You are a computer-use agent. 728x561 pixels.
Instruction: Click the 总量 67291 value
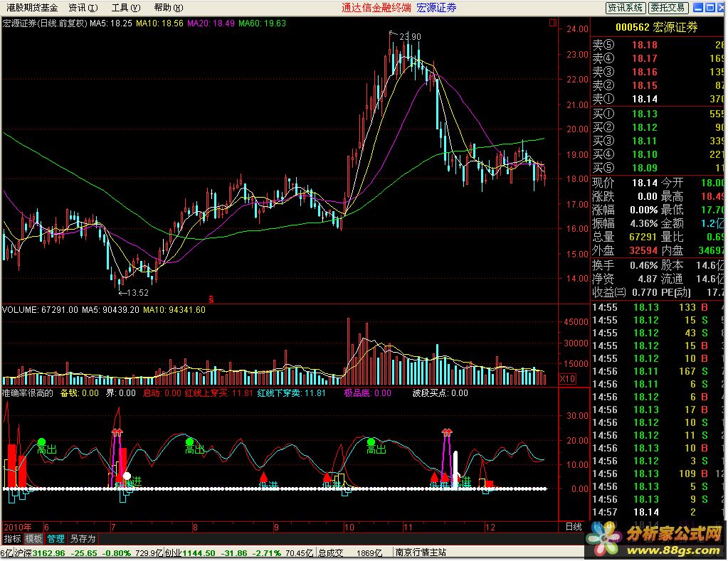click(643, 237)
